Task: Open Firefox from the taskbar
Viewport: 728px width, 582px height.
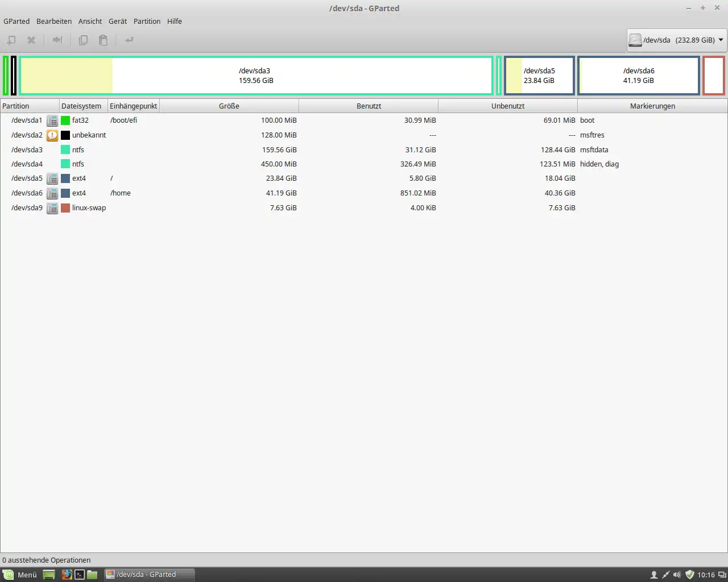Action: [x=67, y=575]
